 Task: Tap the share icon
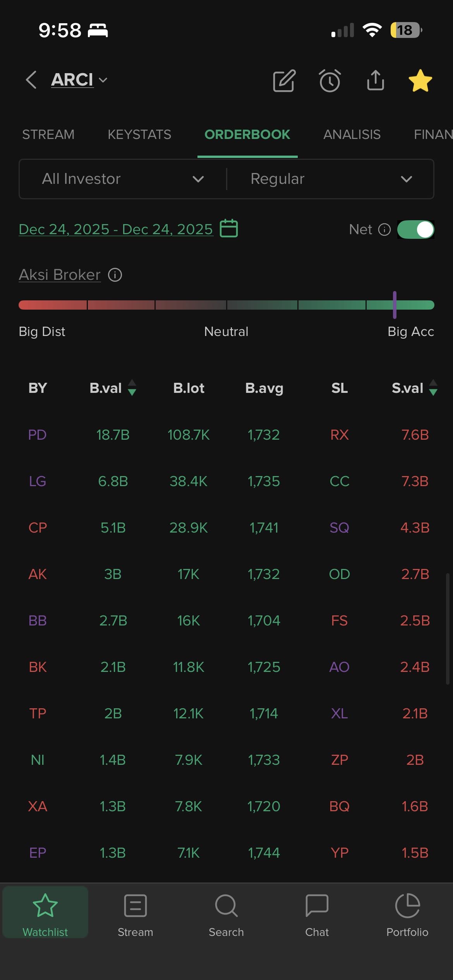click(375, 81)
